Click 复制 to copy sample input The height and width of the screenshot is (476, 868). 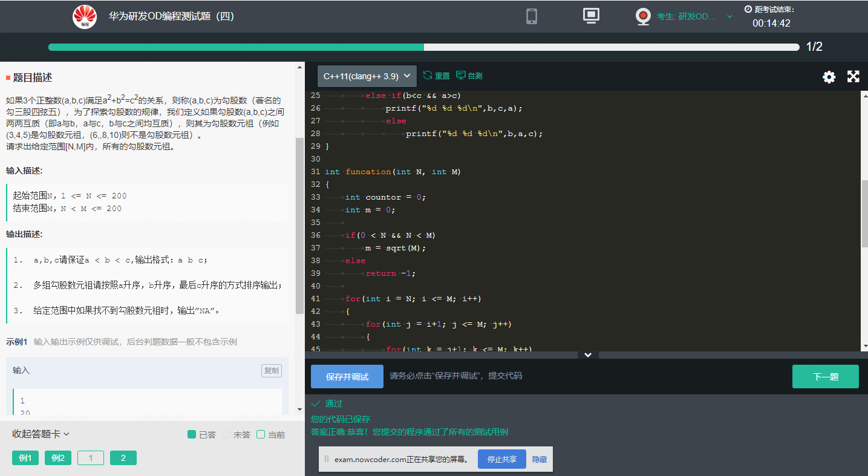click(x=272, y=370)
